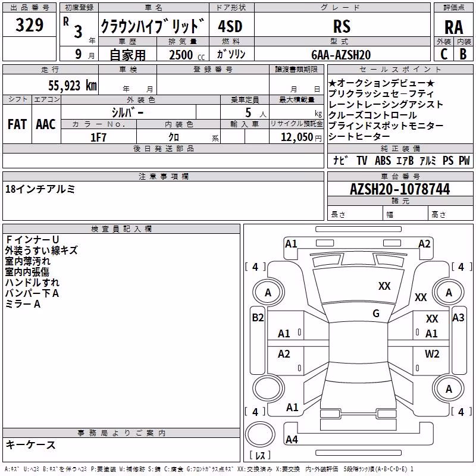Select the model code 6AA-AZSH20
This screenshot has width=476, height=476.
click(341, 55)
